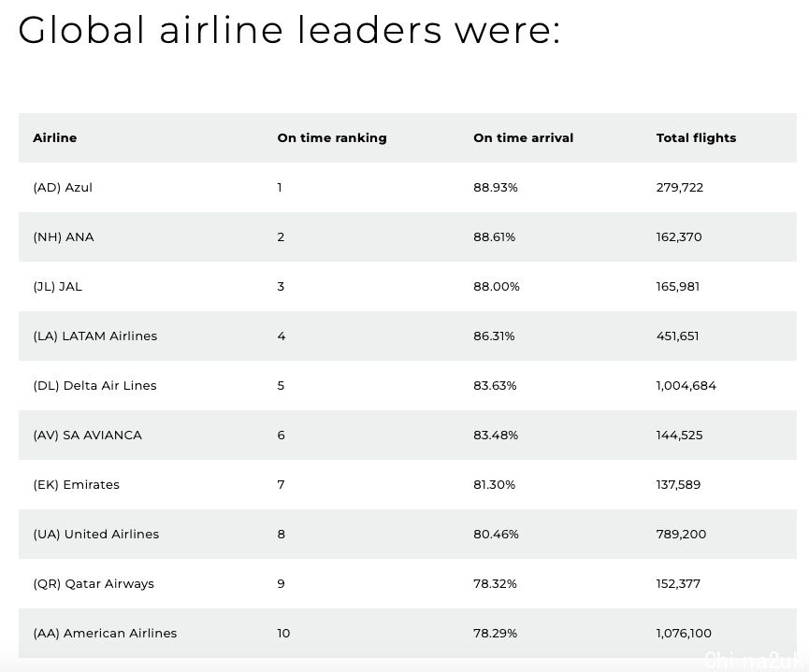This screenshot has height=672, width=809.
Task: Select the (EK) Emirates cell
Action: (76, 484)
